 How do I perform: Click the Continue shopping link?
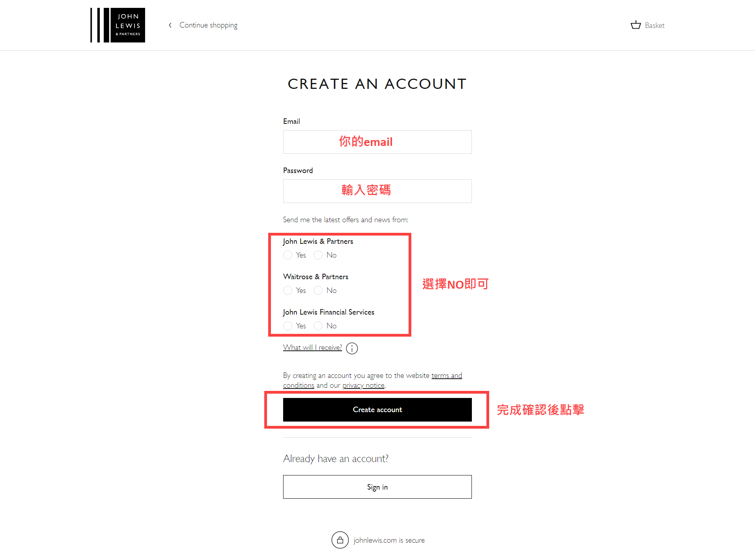pyautogui.click(x=208, y=25)
